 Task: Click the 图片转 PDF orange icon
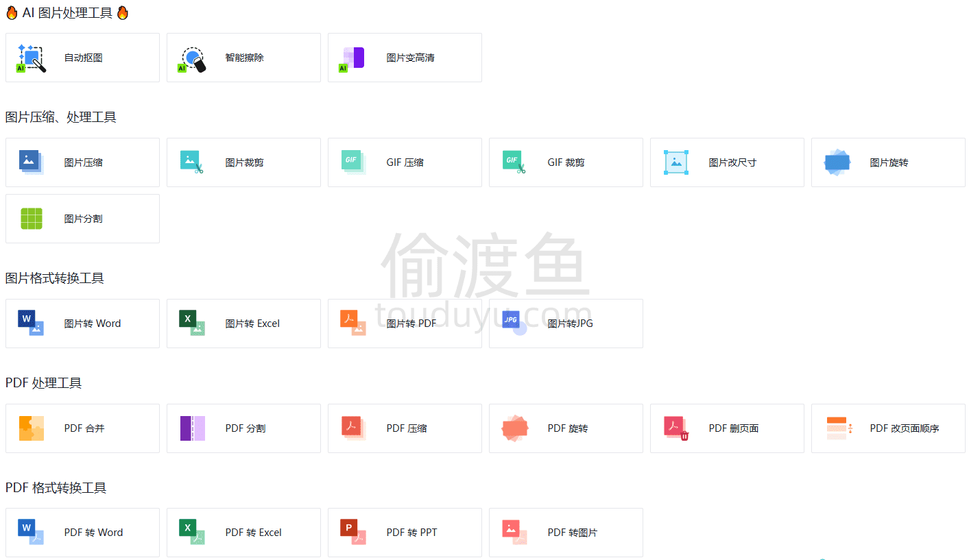(353, 323)
